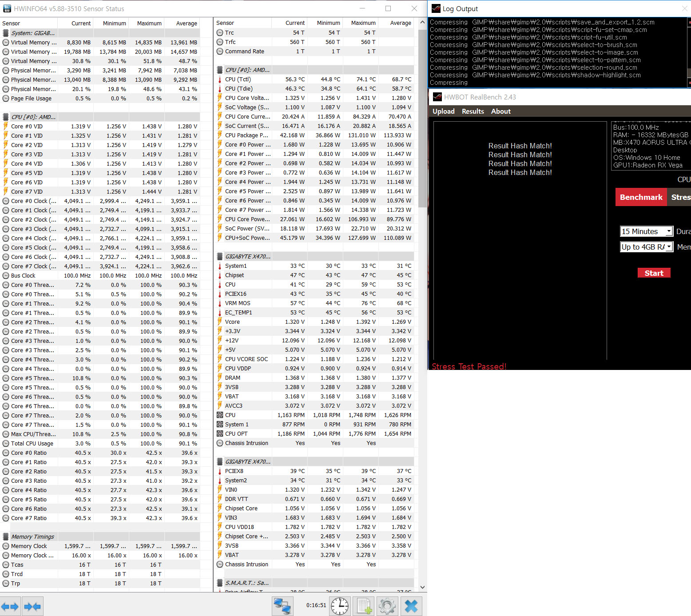The height and width of the screenshot is (616, 691).
Task: Select the EC_TEMP1 temperature row
Action: tap(314, 312)
